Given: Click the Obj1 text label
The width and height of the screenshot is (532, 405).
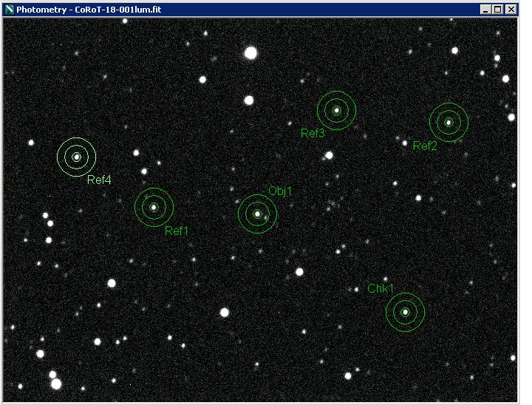Looking at the screenshot, I should point(280,191).
